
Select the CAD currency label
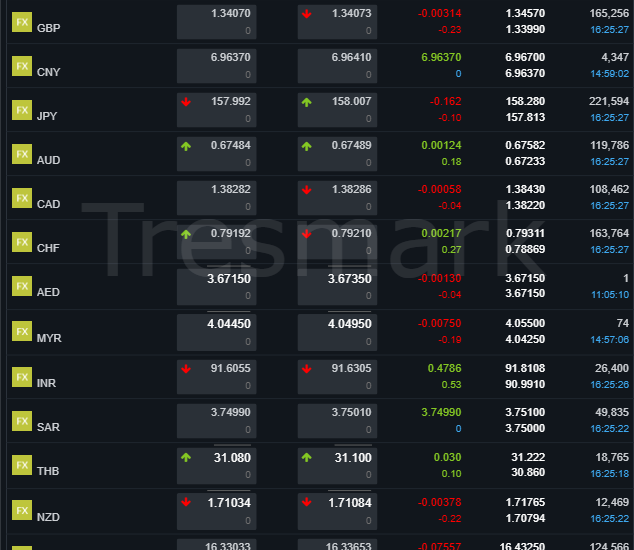[x=49, y=204]
